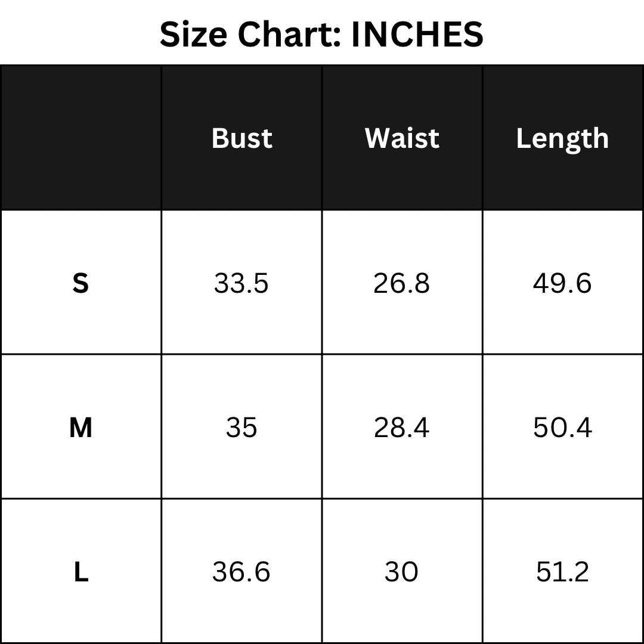Select the 36.6 bust value cell
The width and height of the screenshot is (644, 644).
coord(241,572)
